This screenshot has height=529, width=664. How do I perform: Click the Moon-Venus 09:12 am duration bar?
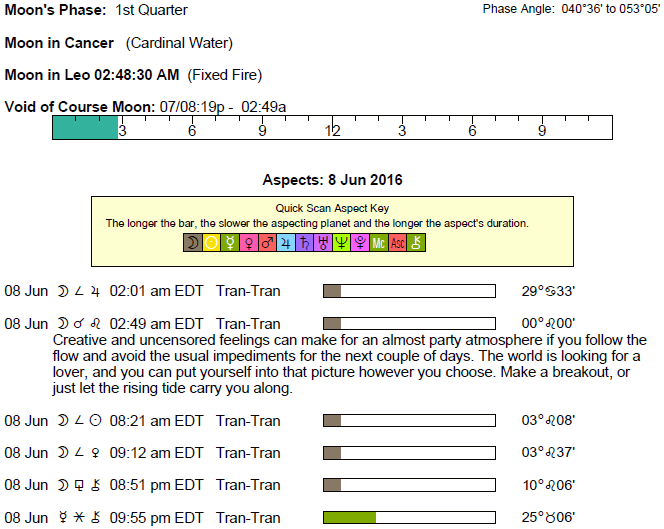[409, 453]
